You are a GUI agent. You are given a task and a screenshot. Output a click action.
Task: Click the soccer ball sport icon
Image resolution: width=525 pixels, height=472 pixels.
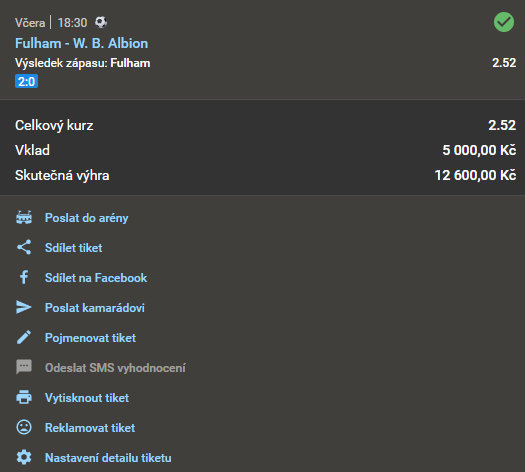point(101,22)
